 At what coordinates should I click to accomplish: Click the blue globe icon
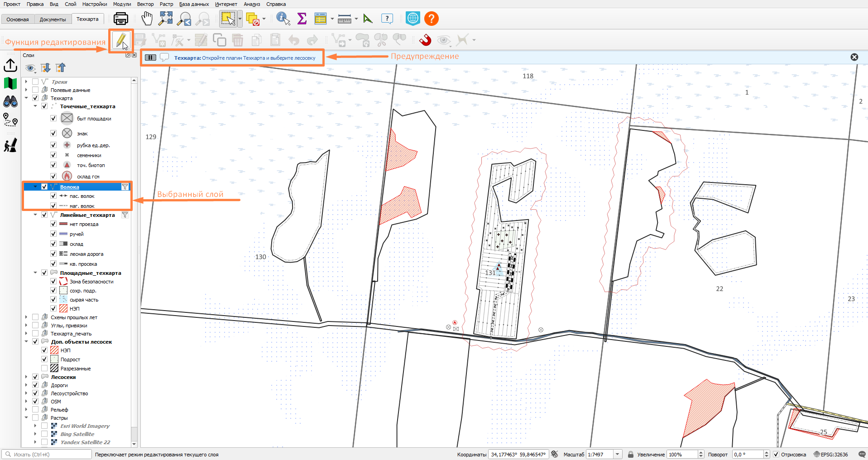pyautogui.click(x=412, y=19)
